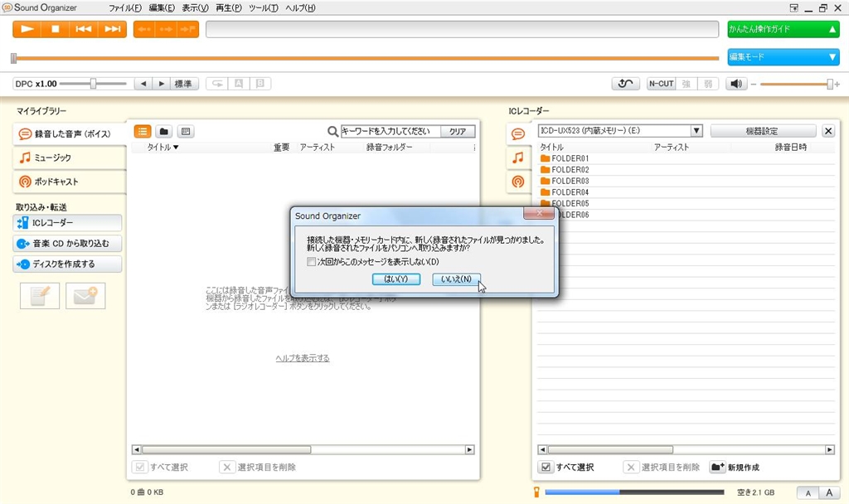The height and width of the screenshot is (504, 849).
Task: Open the ヘルプ(H) menu
Action: coord(300,8)
